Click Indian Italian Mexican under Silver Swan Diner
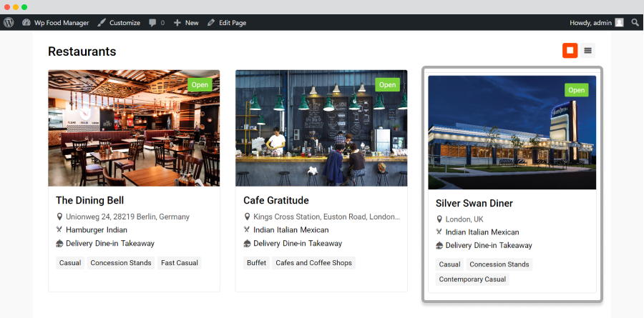This screenshot has width=644, height=318. click(x=482, y=232)
